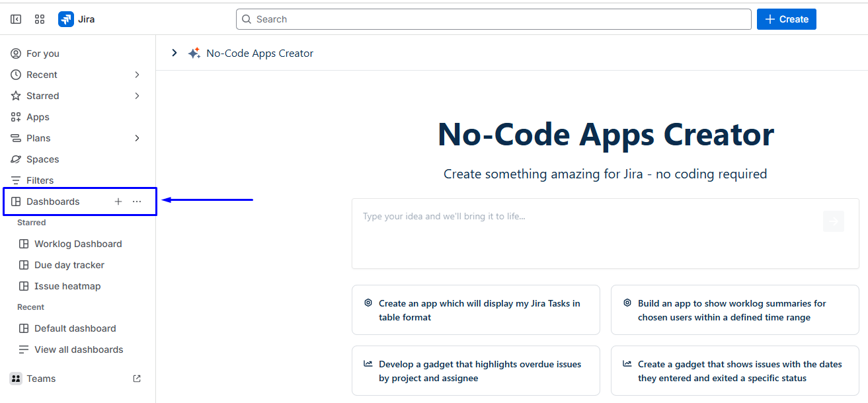
Task: Click the Jira logo icon
Action: coord(66,19)
